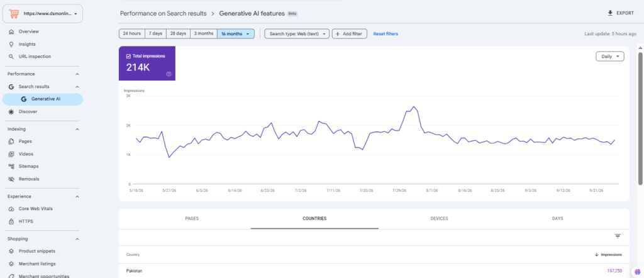Click the 214K impressions total
The image size is (644, 278).
click(138, 67)
